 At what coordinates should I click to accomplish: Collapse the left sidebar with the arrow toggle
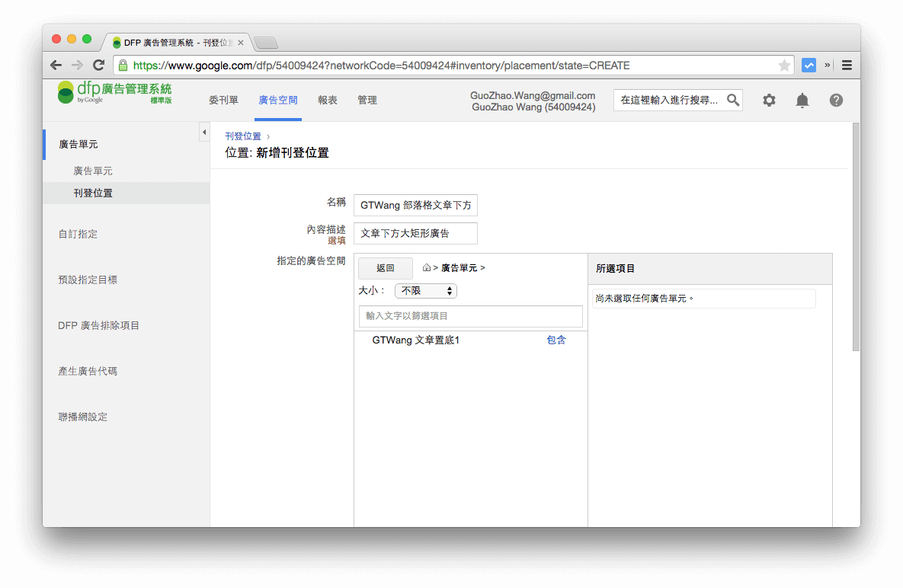point(204,131)
